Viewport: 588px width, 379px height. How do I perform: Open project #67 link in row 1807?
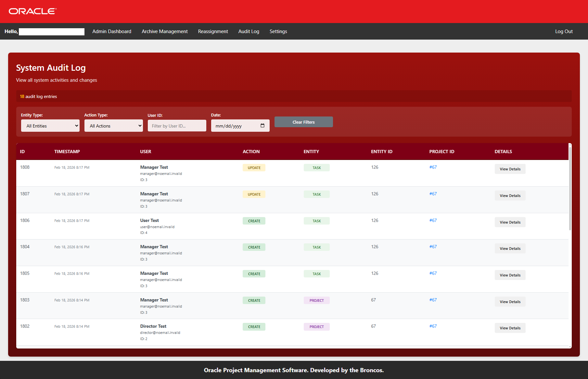point(433,194)
